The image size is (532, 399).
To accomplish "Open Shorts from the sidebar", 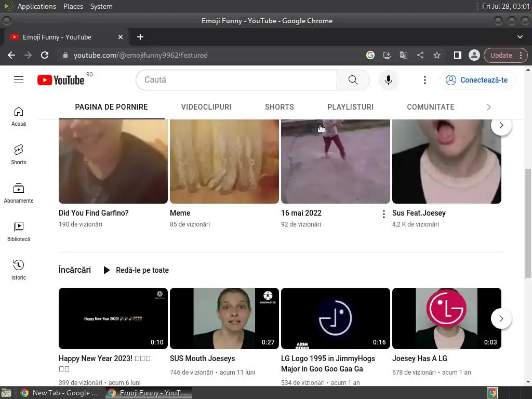I will pyautogui.click(x=19, y=155).
